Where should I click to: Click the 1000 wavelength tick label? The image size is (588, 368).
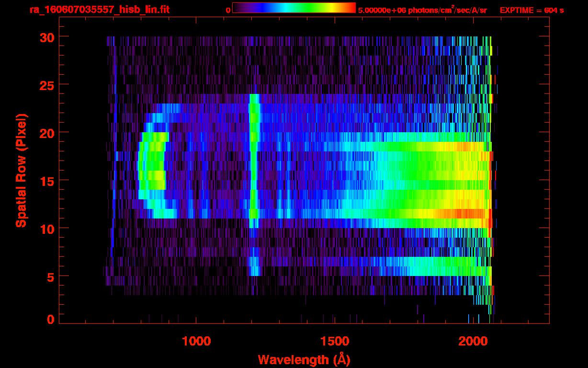pyautogui.click(x=196, y=341)
